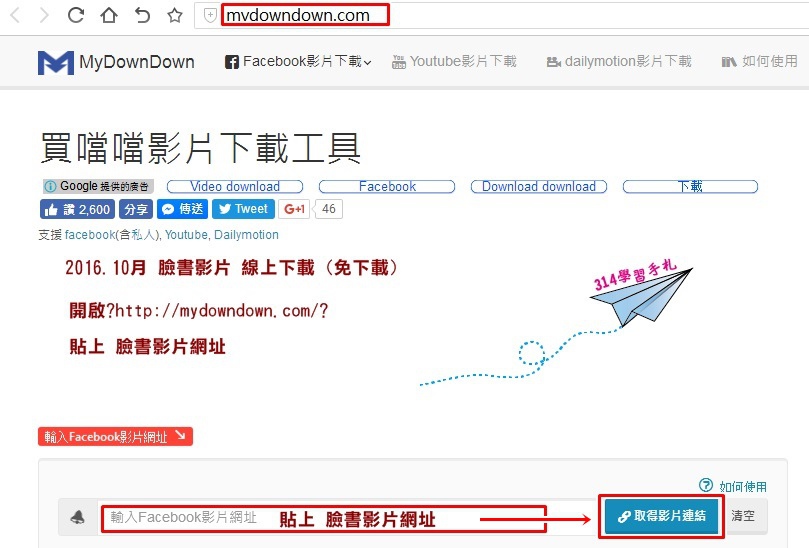Click the shield icon in address bar
This screenshot has width=809, height=548.
click(x=209, y=15)
